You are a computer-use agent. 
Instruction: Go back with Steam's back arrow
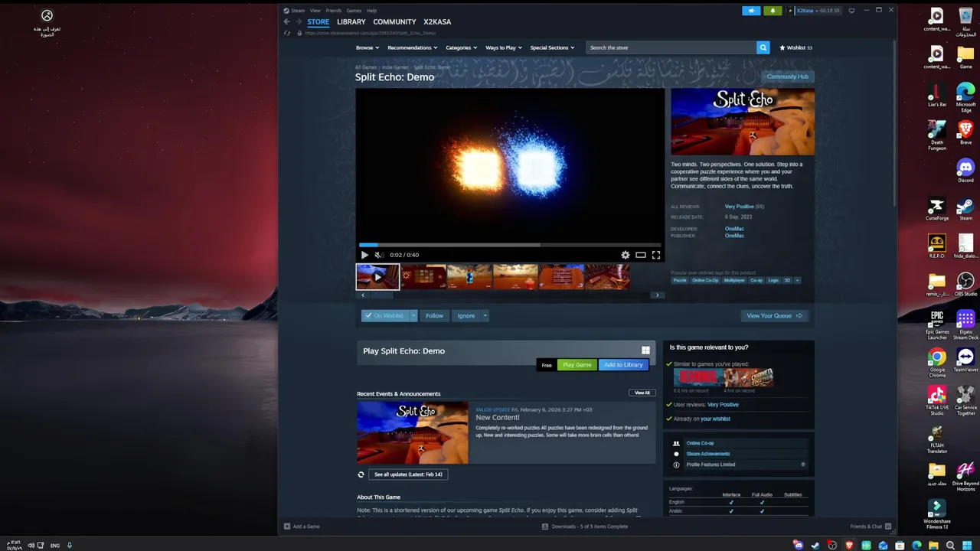coord(287,21)
